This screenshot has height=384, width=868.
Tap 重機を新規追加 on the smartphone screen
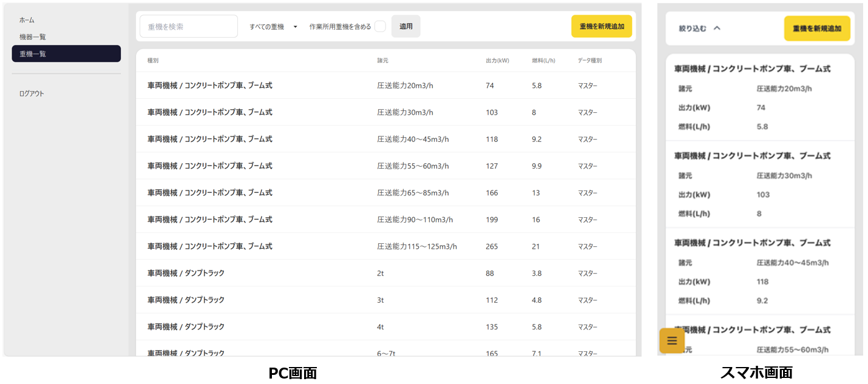(817, 29)
